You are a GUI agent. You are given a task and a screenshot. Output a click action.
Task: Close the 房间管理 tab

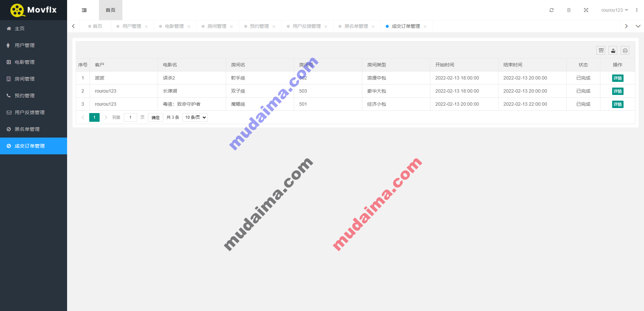coord(231,27)
